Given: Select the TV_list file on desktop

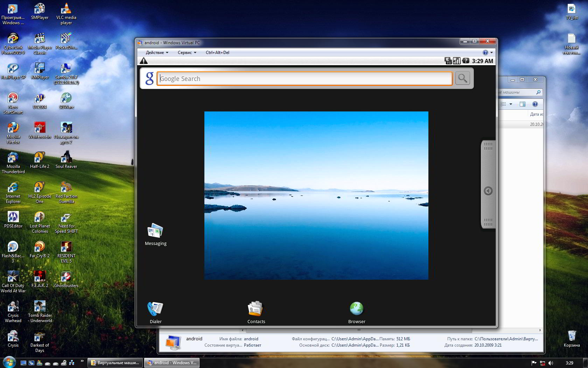Looking at the screenshot, I should tap(572, 12).
